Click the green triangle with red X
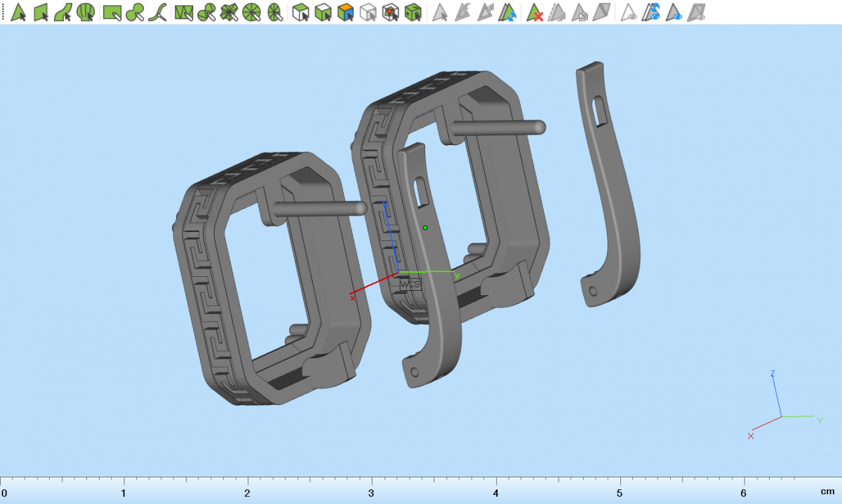842x504 pixels. coord(535,12)
